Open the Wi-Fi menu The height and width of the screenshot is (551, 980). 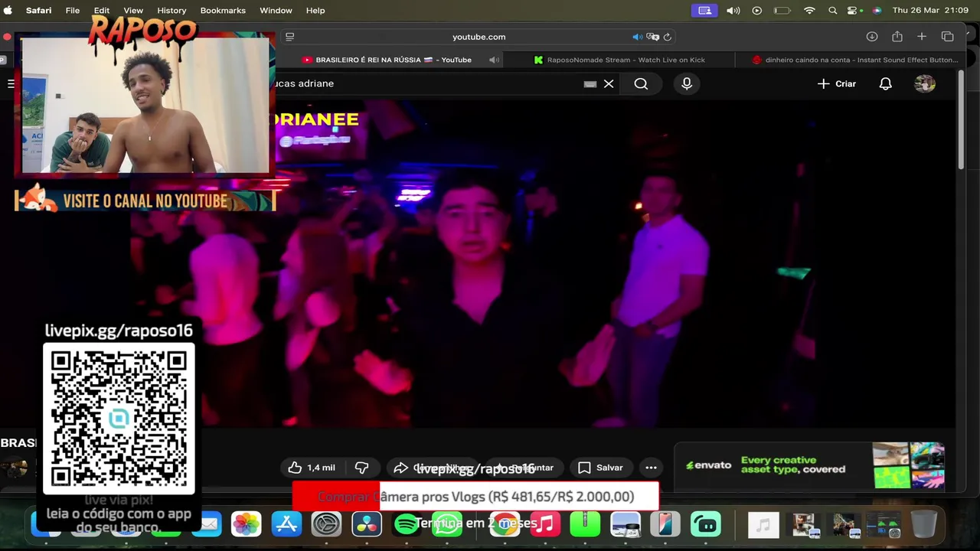[x=809, y=10]
